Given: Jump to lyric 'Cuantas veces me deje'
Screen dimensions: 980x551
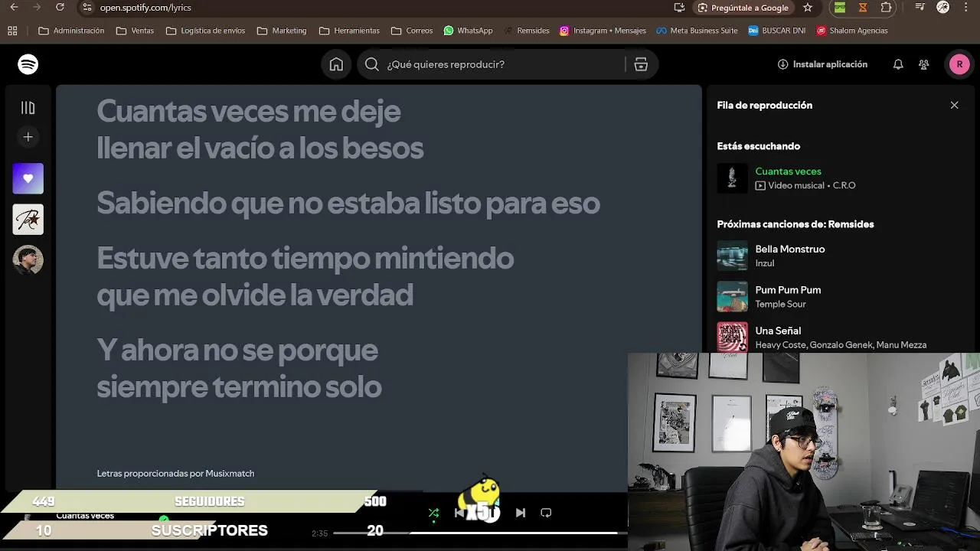Looking at the screenshot, I should [x=249, y=112].
